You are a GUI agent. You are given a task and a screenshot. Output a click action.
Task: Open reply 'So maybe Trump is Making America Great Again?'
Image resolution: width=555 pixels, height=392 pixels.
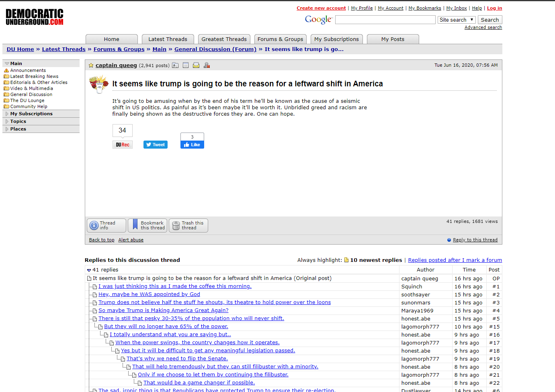pyautogui.click(x=164, y=310)
